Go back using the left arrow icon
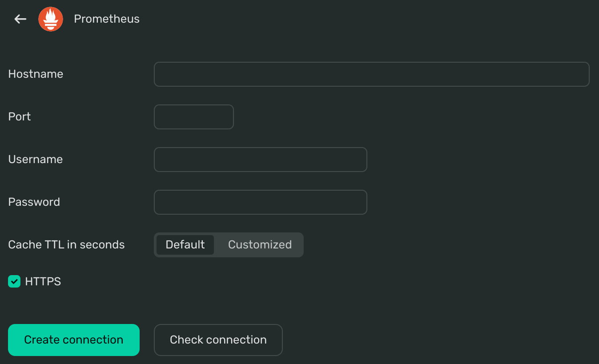The image size is (599, 364). [x=20, y=19]
